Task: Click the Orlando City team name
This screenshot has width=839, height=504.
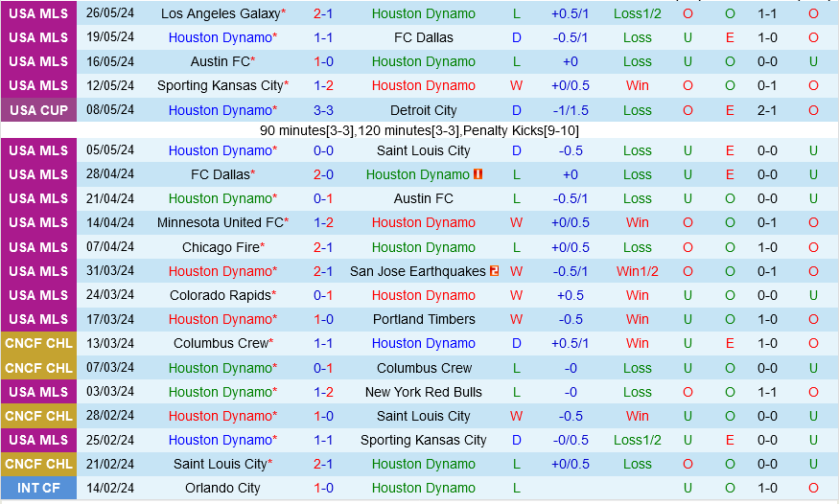Action: coord(223,488)
